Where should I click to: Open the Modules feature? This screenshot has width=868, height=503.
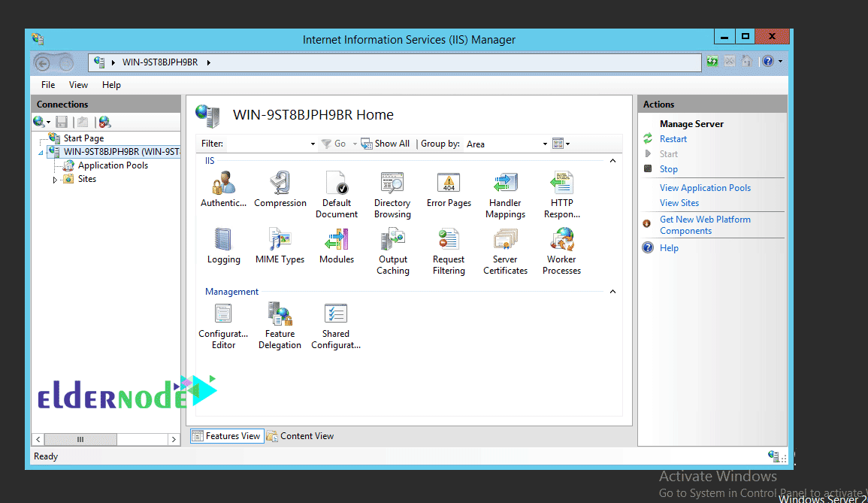337,246
